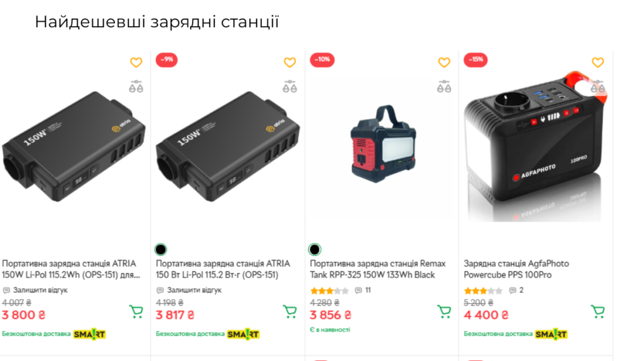The width and height of the screenshot is (644, 361).
Task: Open ATRIA 150W Li-Pol 115.2Wh product title
Action: [x=71, y=269]
